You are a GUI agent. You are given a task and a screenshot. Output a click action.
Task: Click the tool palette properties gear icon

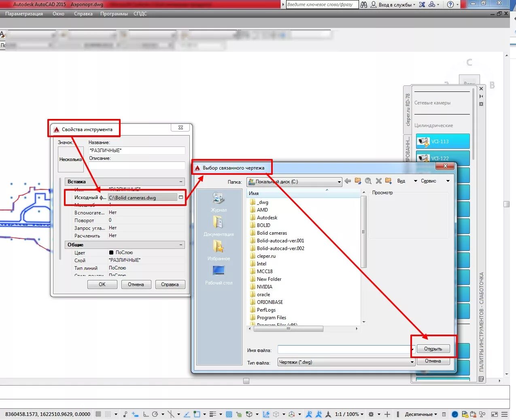pos(481,104)
